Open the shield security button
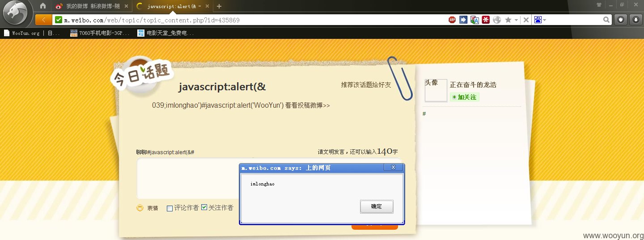The image size is (644, 240). [620, 20]
